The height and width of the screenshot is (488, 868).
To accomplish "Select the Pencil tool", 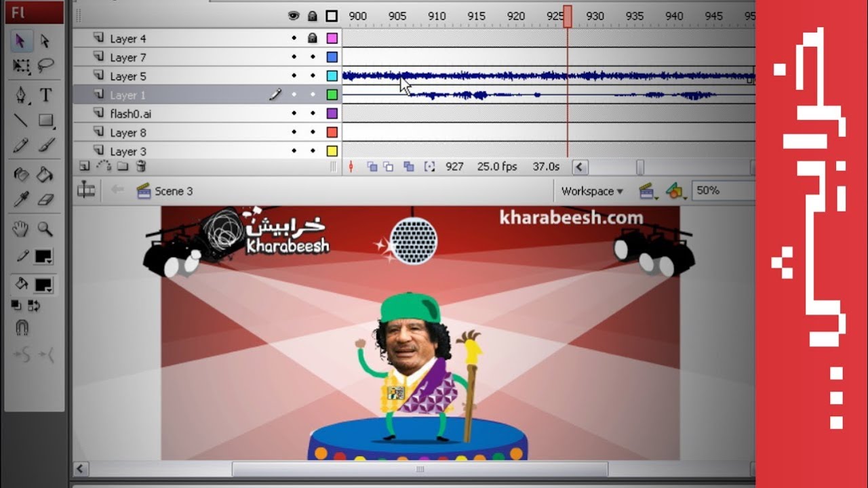I will [x=20, y=145].
